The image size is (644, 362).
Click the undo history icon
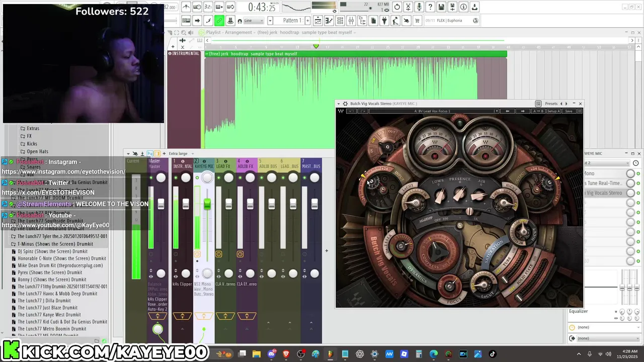(x=397, y=7)
